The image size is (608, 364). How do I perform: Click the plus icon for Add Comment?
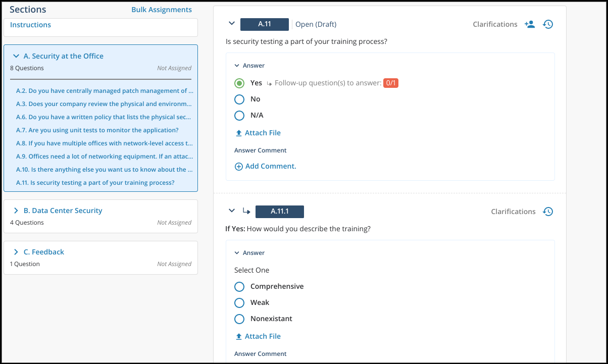point(239,166)
